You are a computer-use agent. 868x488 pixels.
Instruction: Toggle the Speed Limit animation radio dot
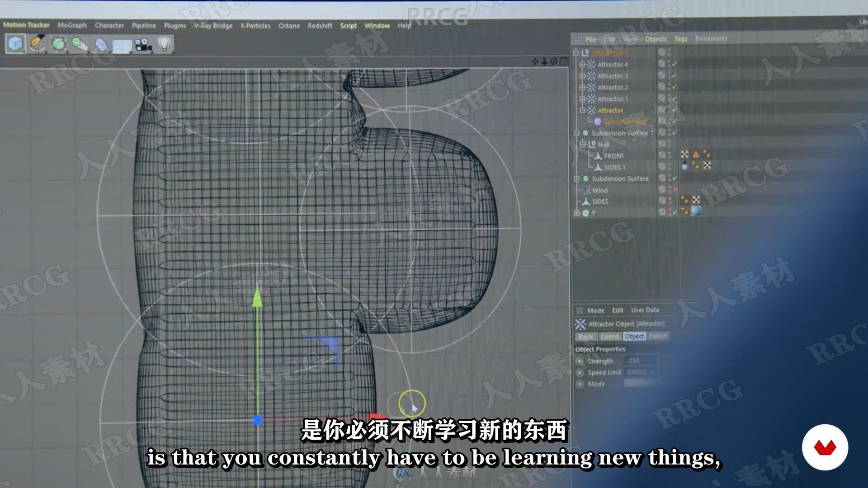(x=580, y=373)
